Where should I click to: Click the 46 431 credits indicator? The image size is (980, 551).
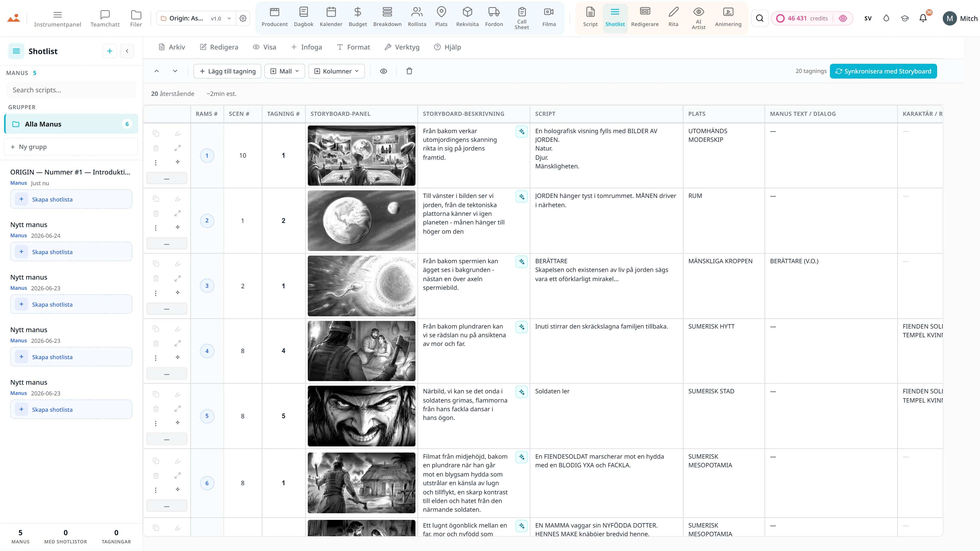[x=802, y=18]
